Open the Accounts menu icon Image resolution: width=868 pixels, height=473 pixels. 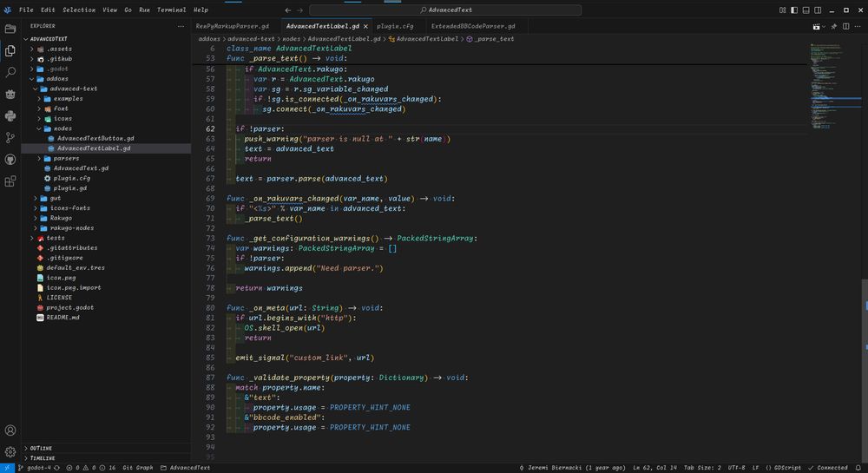click(x=10, y=430)
